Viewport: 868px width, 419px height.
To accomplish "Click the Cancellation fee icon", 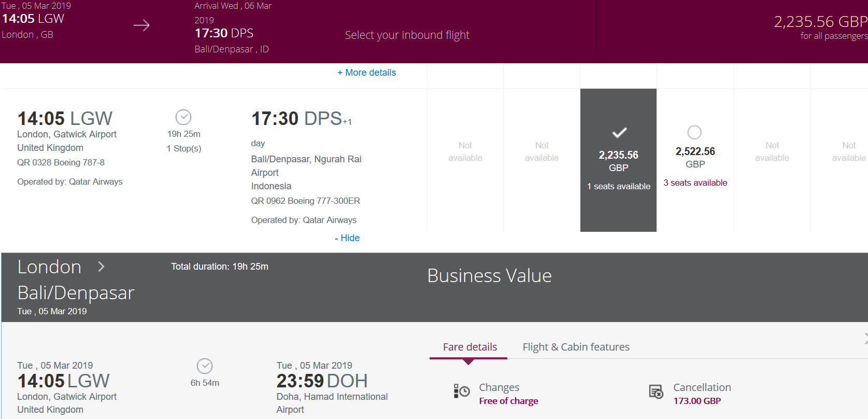I will 656,392.
